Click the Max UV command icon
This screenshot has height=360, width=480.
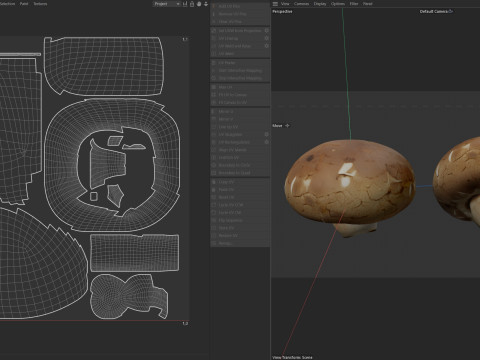pyautogui.click(x=214, y=87)
